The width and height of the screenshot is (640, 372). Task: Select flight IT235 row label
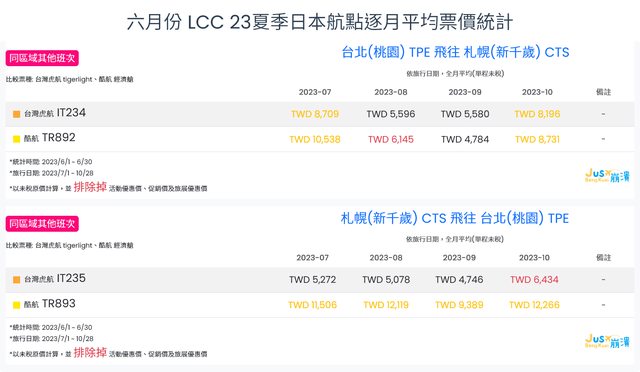(55, 278)
